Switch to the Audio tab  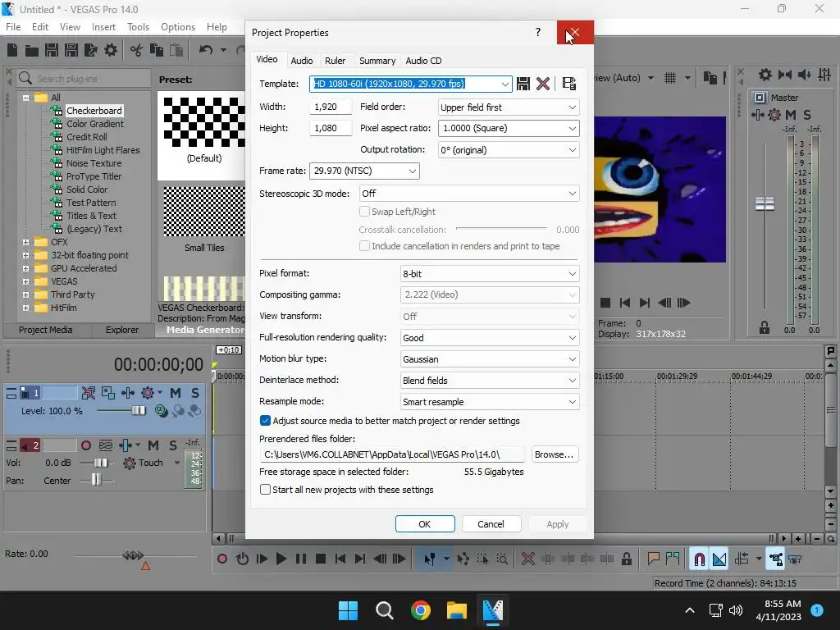click(302, 61)
